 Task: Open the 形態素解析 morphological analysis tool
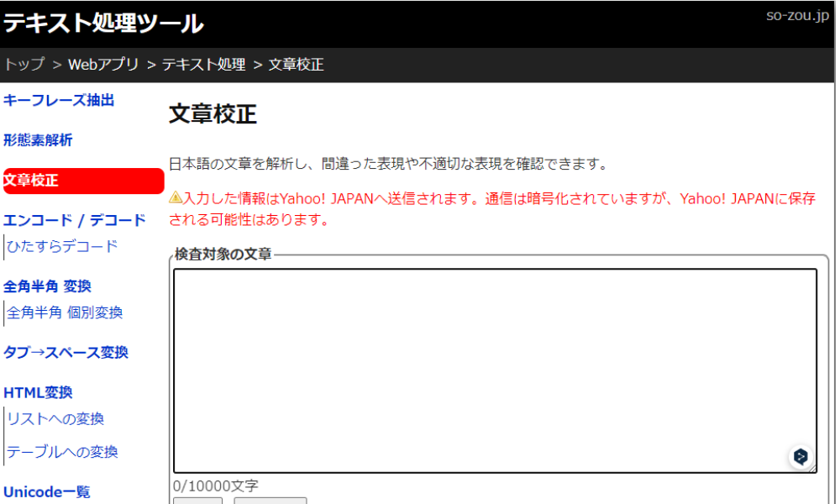[40, 140]
